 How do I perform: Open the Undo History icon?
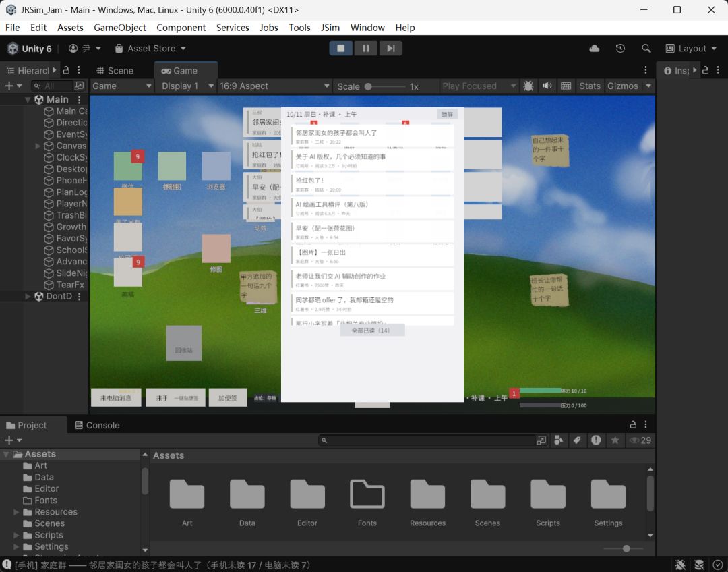tap(620, 49)
